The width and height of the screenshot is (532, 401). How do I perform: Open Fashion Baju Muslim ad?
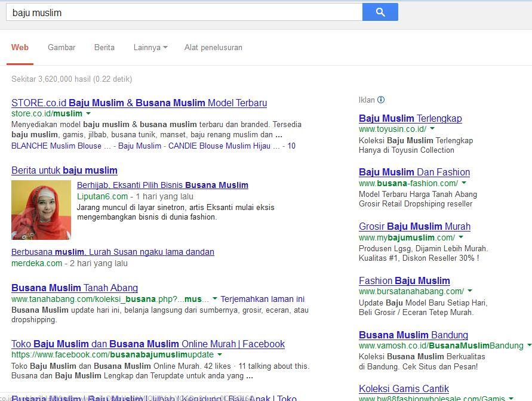click(404, 280)
